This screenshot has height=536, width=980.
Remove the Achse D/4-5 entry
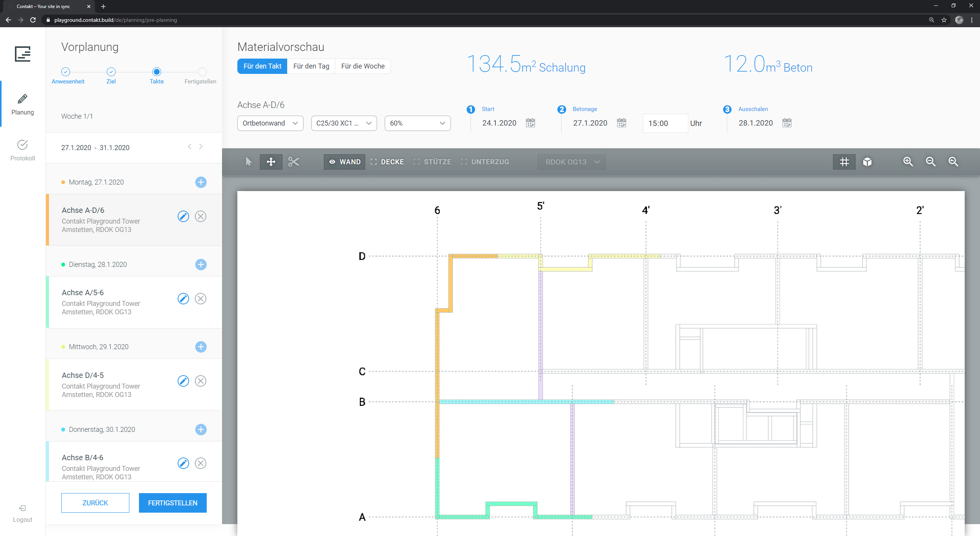point(201,381)
